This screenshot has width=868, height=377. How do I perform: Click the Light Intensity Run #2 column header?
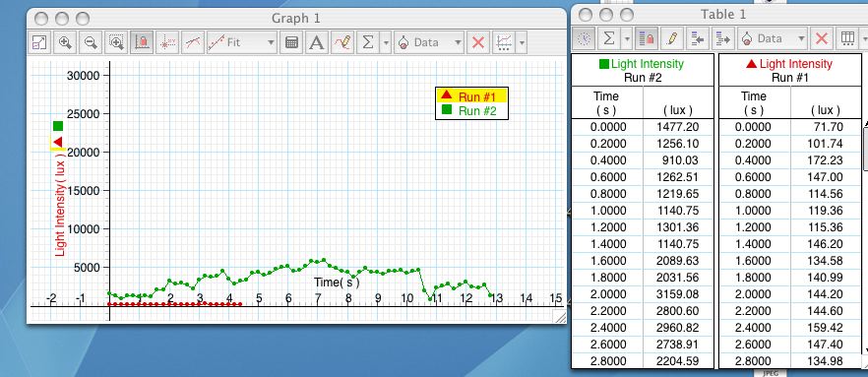click(x=642, y=70)
